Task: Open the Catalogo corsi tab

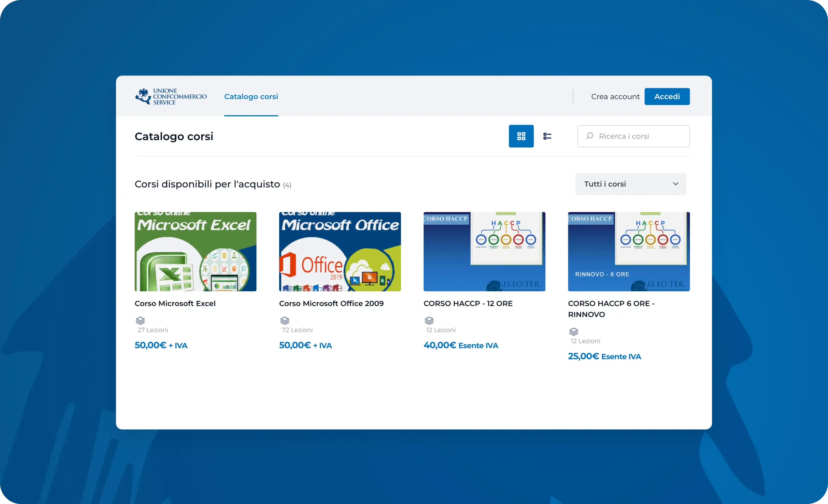Action: pyautogui.click(x=251, y=97)
